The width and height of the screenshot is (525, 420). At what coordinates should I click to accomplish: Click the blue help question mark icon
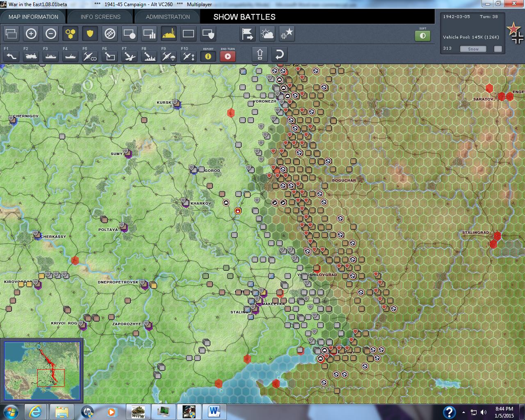[x=449, y=412]
